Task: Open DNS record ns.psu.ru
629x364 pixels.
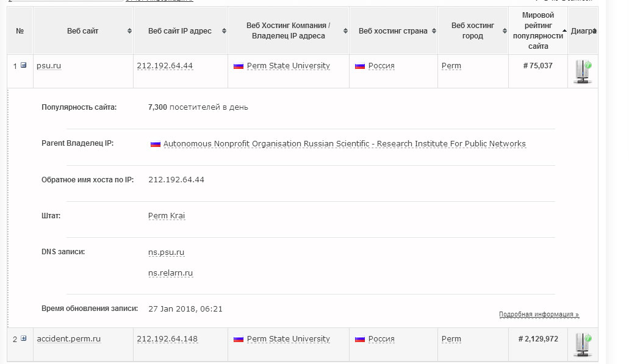Action: 166,252
